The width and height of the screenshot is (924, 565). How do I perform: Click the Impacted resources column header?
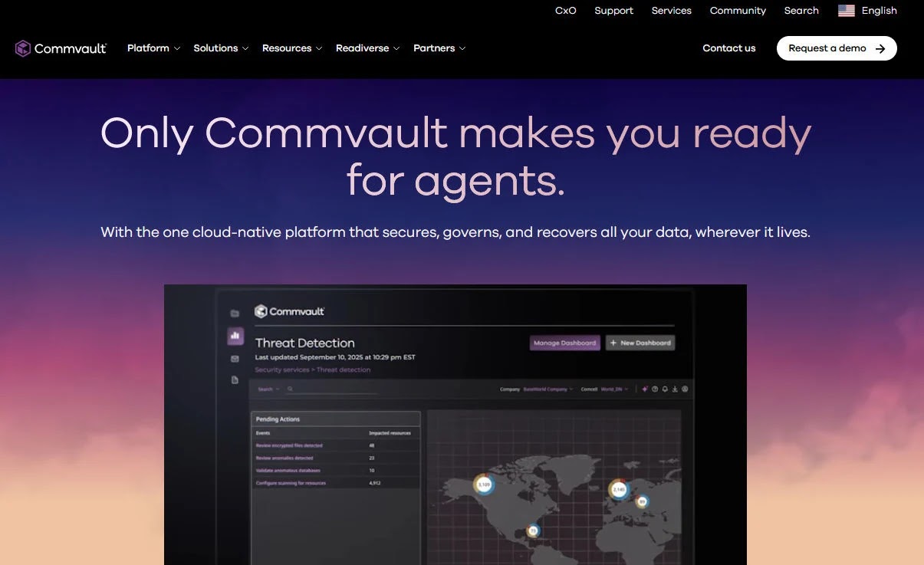click(390, 433)
